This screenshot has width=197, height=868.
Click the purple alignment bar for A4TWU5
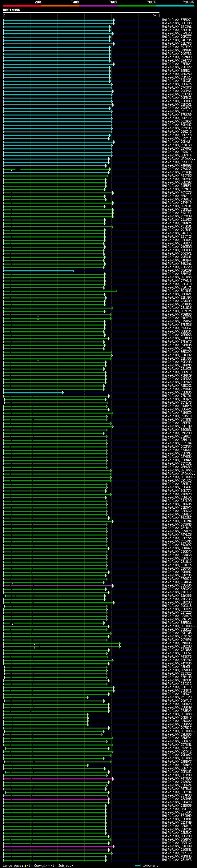pos(59,779)
